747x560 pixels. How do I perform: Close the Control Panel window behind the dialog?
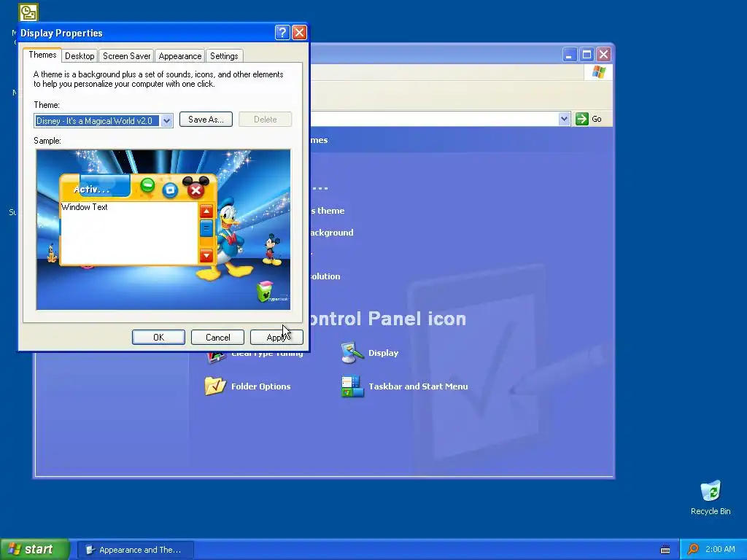tap(603, 55)
